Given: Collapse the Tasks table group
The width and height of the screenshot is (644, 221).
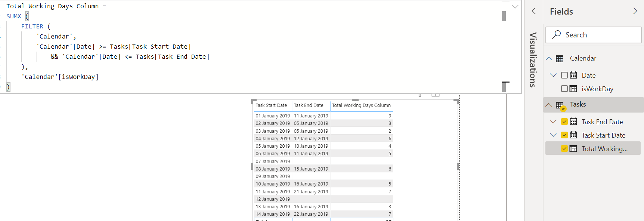Looking at the screenshot, I should [x=549, y=105].
